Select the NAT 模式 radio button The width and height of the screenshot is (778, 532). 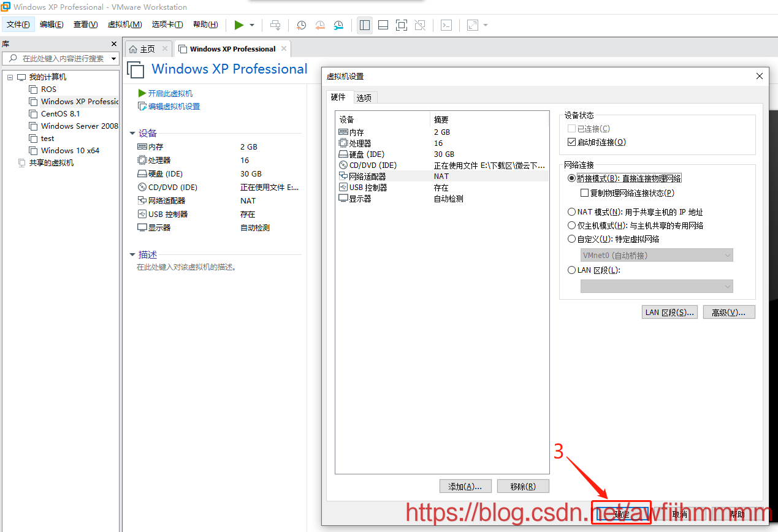pyautogui.click(x=572, y=212)
